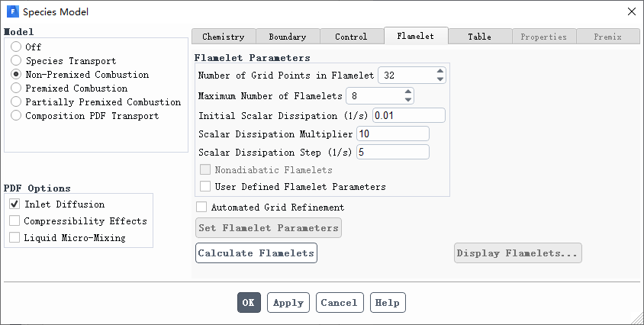Click the Calculate Flamelets button
This screenshot has width=644, height=325.
click(256, 253)
